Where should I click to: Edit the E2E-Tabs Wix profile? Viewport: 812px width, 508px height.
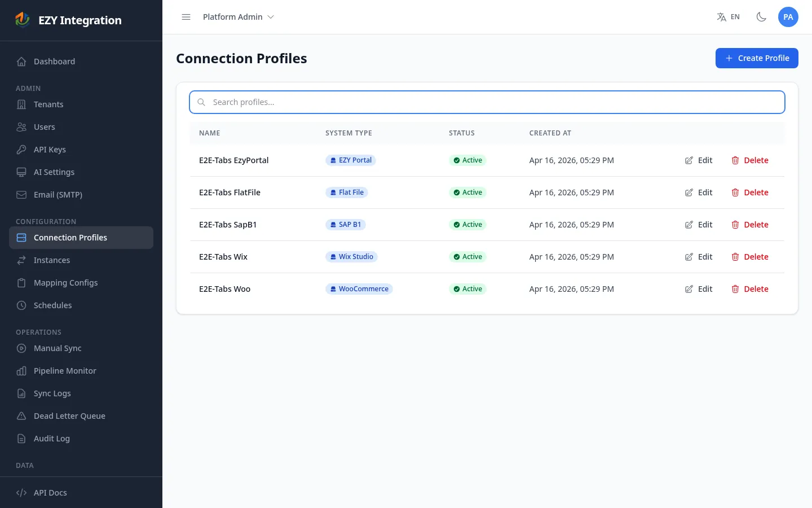pyautogui.click(x=699, y=257)
